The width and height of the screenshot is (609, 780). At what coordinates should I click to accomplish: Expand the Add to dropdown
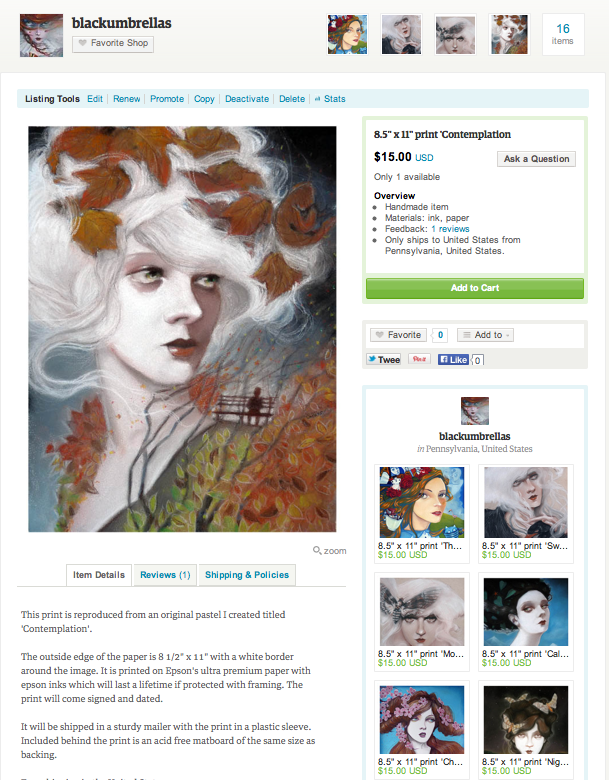[x=486, y=335]
